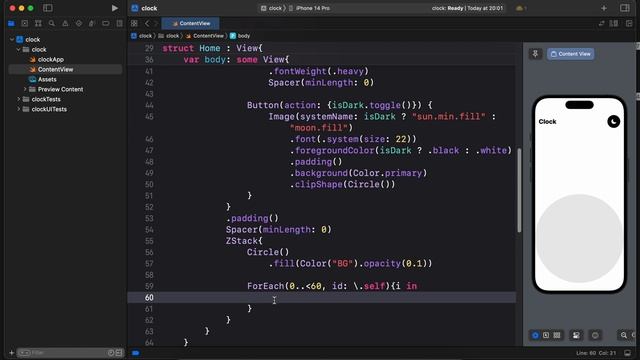
Task: Add new file with plus button
Action: (x=11, y=353)
